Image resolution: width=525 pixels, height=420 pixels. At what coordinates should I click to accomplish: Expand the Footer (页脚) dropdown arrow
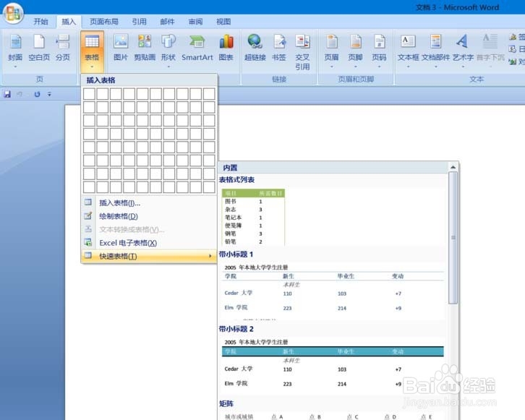tap(355, 67)
